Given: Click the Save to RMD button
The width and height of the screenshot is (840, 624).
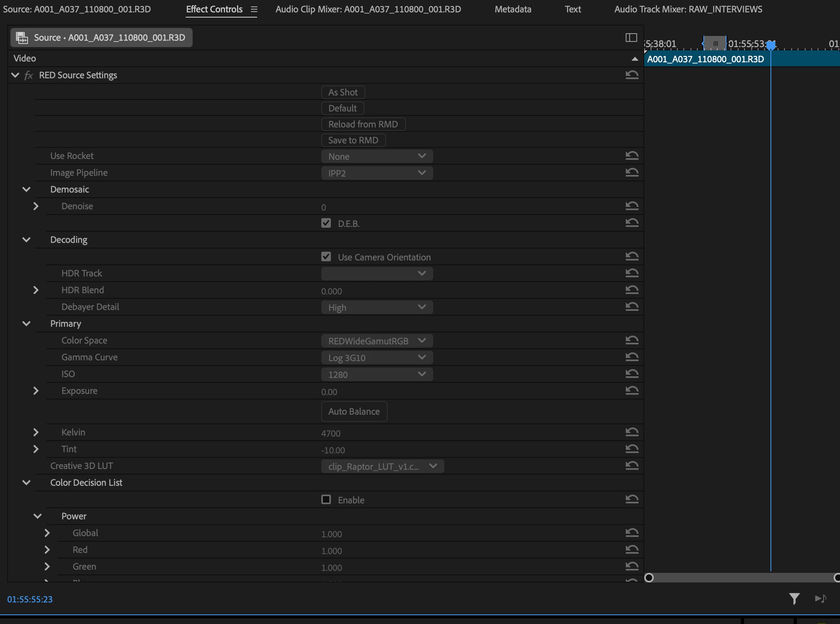Looking at the screenshot, I should click(353, 140).
